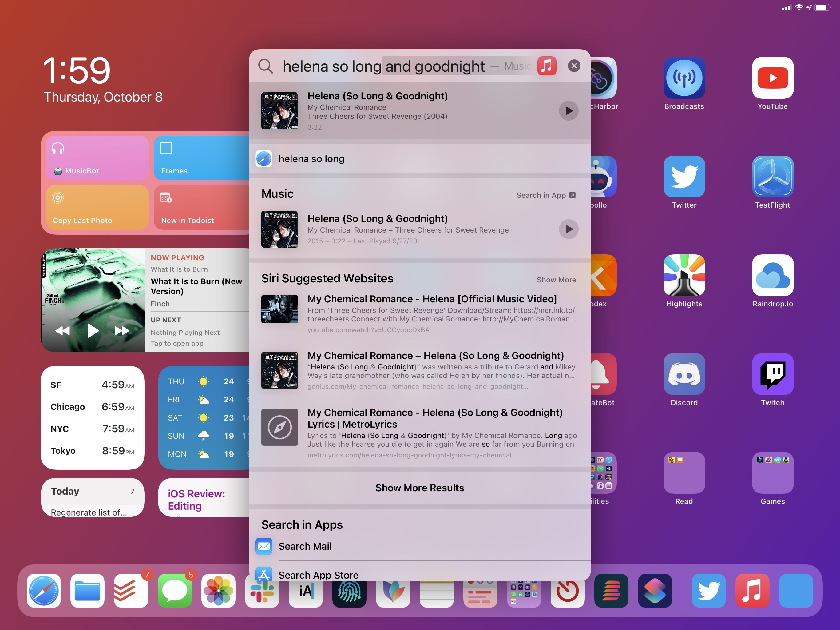This screenshot has height=630, width=840.
Task: Open the Shortcuts app in dock
Action: [655, 591]
